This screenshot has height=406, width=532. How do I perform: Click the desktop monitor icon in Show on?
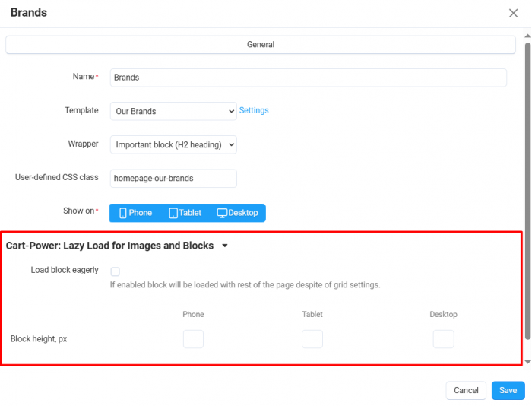222,213
